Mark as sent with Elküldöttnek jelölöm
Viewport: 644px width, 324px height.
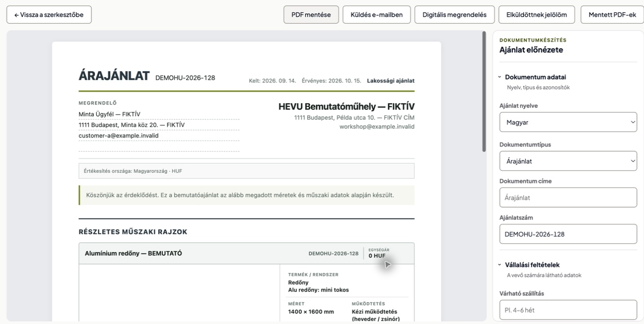pos(537,15)
